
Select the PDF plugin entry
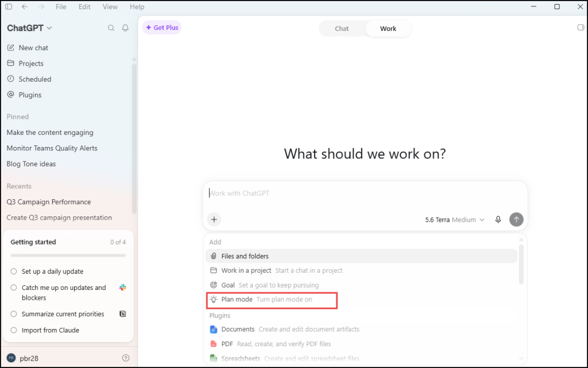coord(362,344)
